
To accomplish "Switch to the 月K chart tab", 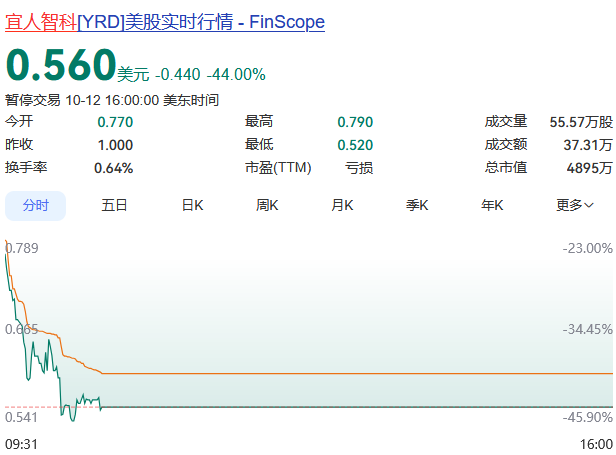I will (x=342, y=205).
